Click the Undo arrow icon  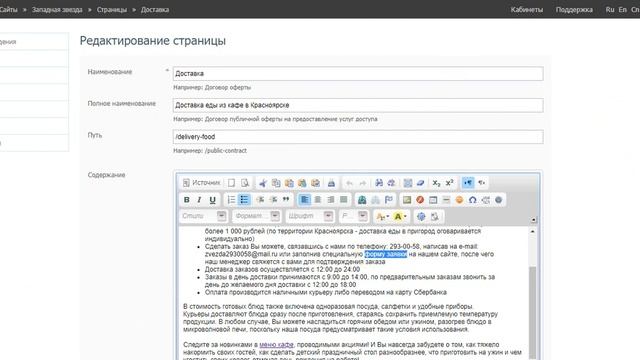349,183
